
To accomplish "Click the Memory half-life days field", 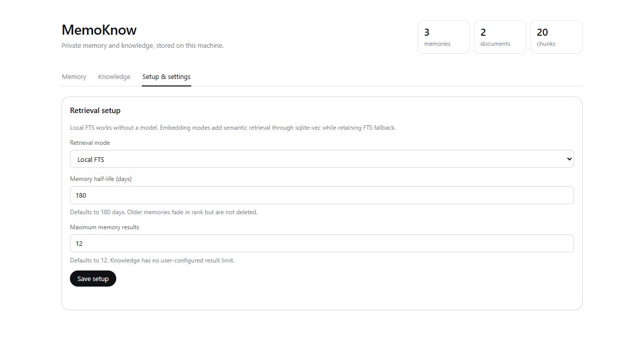I will coord(322,195).
